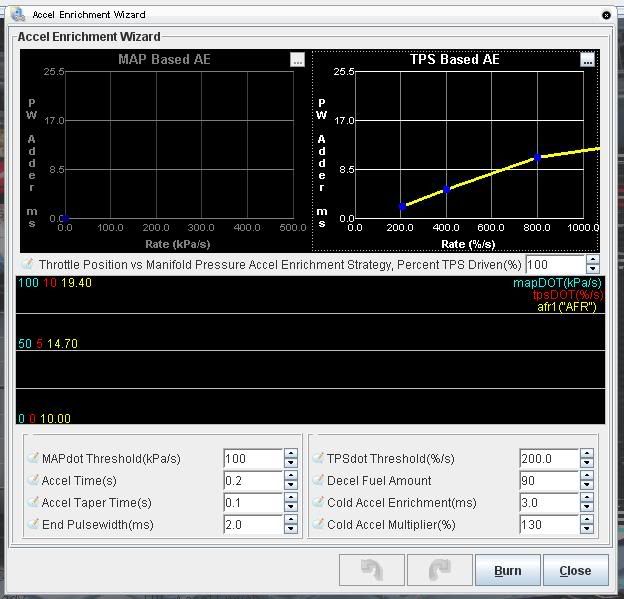Focus the End Pulsewidth(ms) field

(253, 524)
